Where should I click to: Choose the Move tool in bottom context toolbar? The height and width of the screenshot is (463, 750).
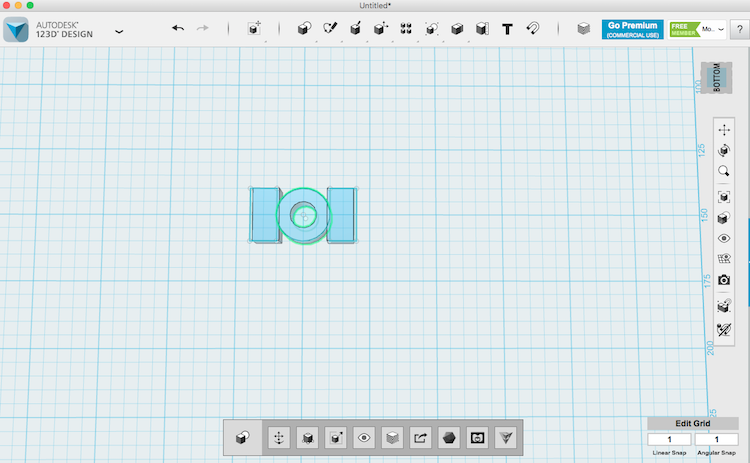pyautogui.click(x=279, y=438)
